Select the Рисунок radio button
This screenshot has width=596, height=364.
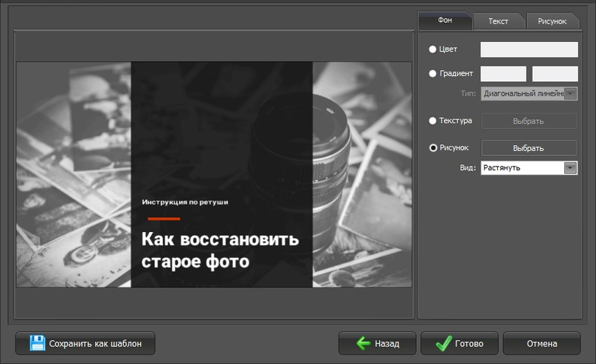[x=433, y=147]
